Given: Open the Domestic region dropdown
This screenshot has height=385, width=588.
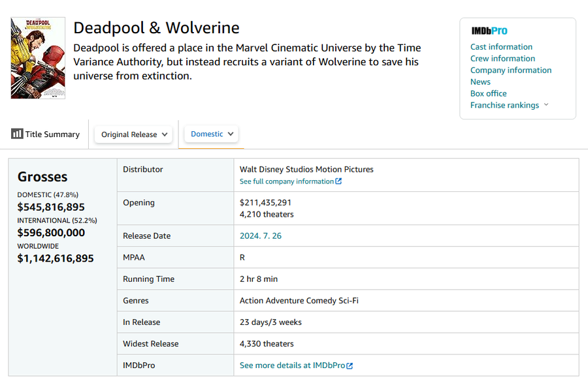Looking at the screenshot, I should pyautogui.click(x=212, y=134).
